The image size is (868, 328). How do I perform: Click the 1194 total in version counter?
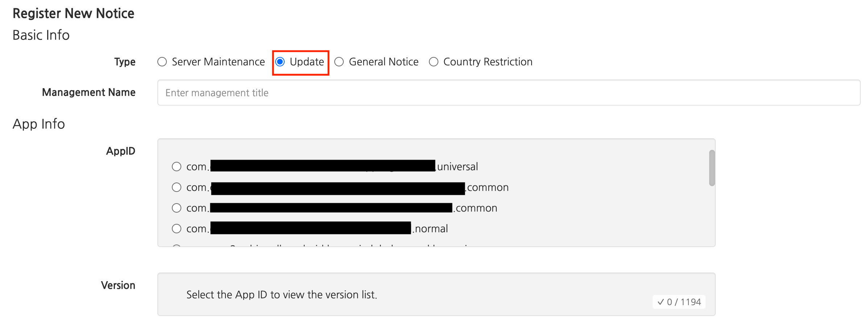(x=691, y=302)
